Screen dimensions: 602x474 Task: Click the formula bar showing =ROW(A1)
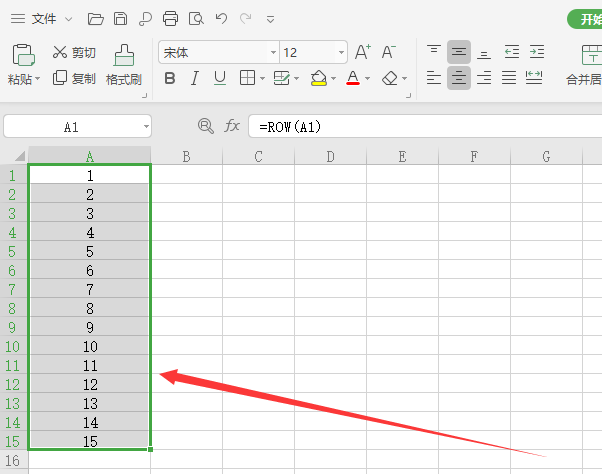pos(425,126)
